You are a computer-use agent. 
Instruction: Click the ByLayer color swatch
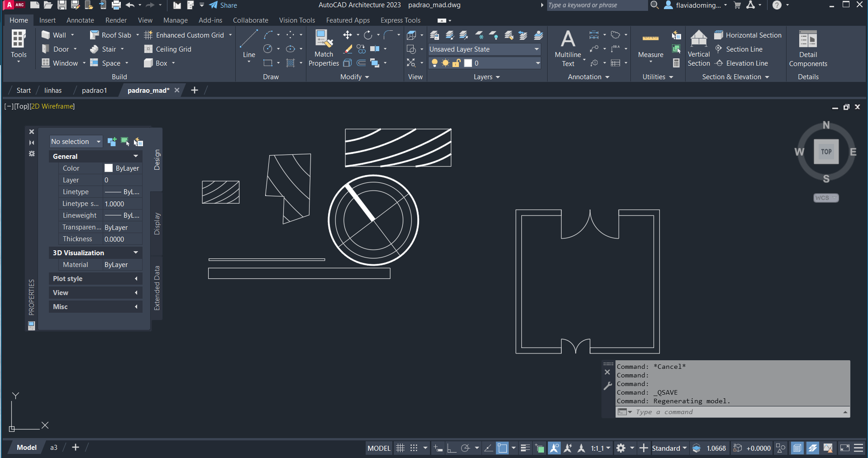click(x=109, y=168)
